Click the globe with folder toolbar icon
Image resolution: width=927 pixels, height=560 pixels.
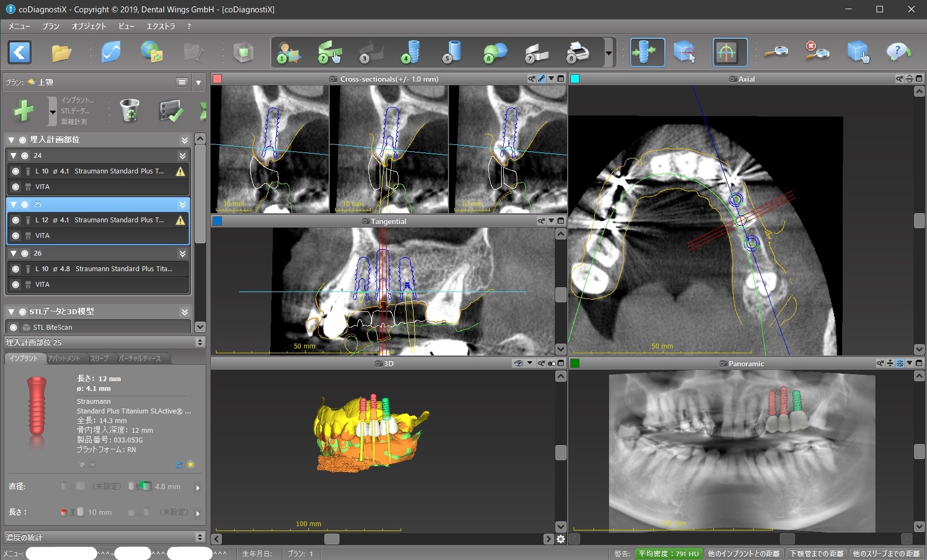(152, 52)
